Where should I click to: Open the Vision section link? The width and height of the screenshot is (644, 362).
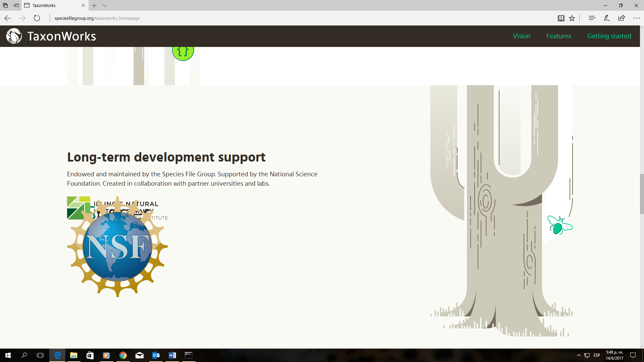(522, 36)
